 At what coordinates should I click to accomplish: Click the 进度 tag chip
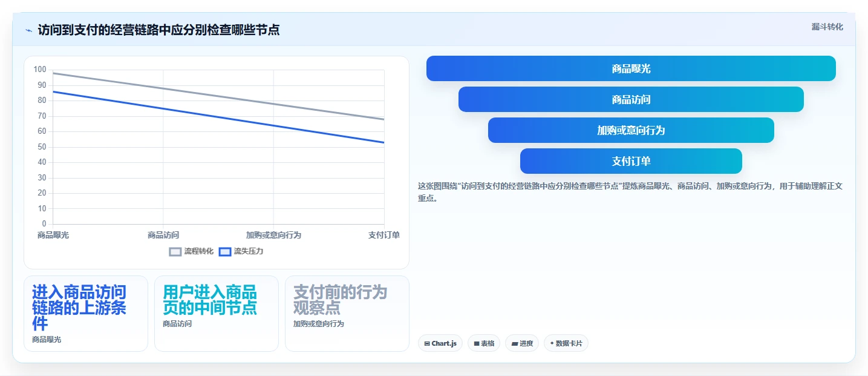[x=522, y=343]
